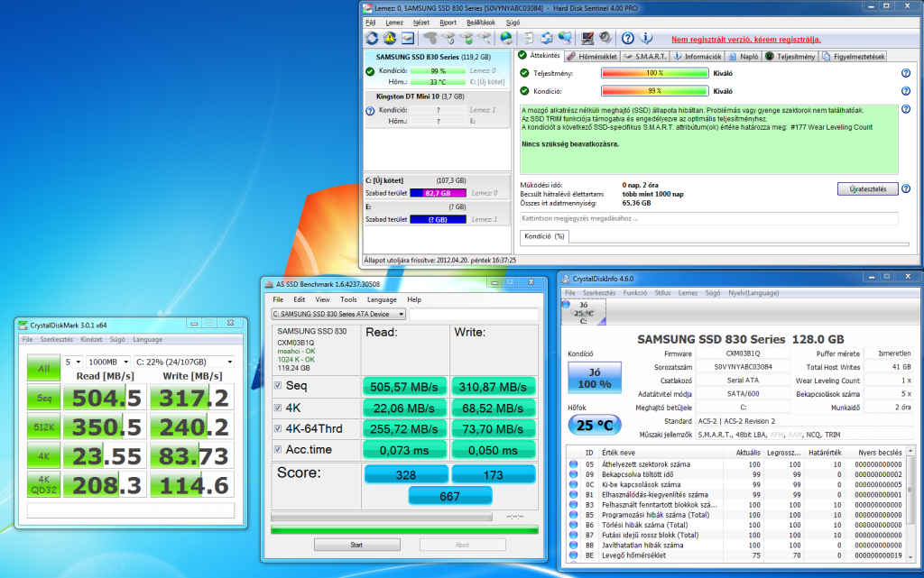Click the 'több mint 1000 nap' lifetime value
The height and width of the screenshot is (578, 924).
click(x=653, y=194)
